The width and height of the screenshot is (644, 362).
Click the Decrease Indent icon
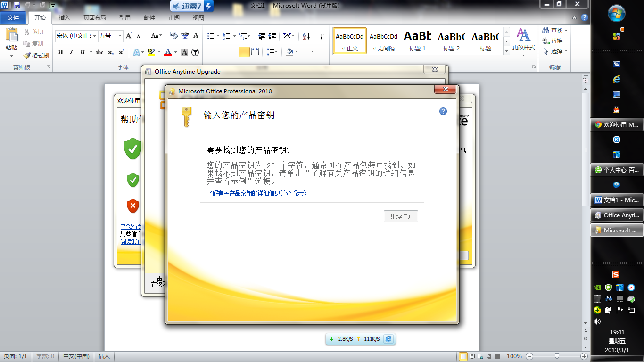click(261, 36)
